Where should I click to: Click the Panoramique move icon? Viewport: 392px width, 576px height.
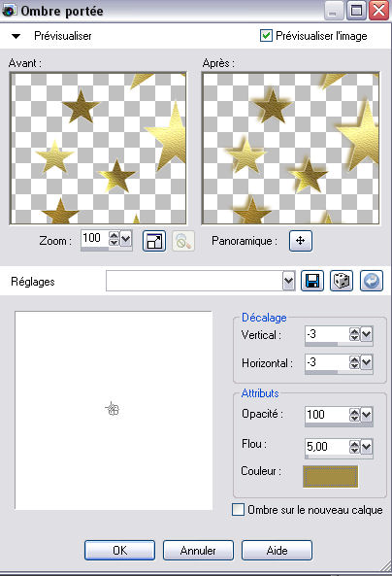(301, 241)
